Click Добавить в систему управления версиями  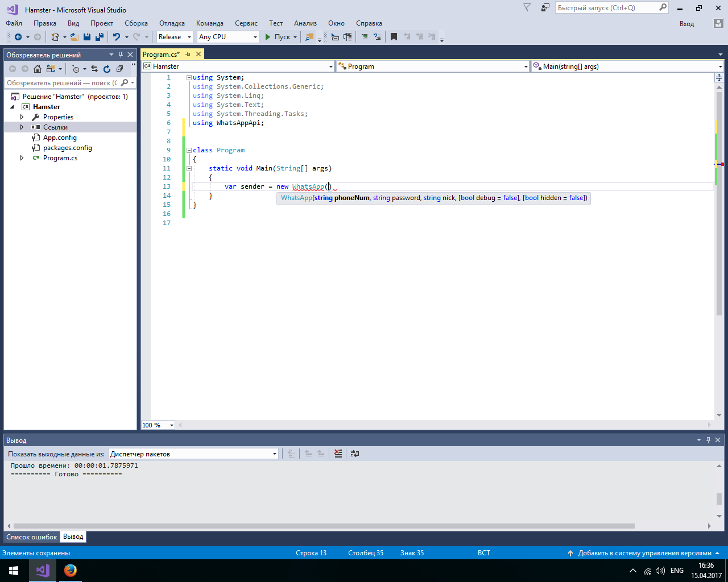pos(644,553)
